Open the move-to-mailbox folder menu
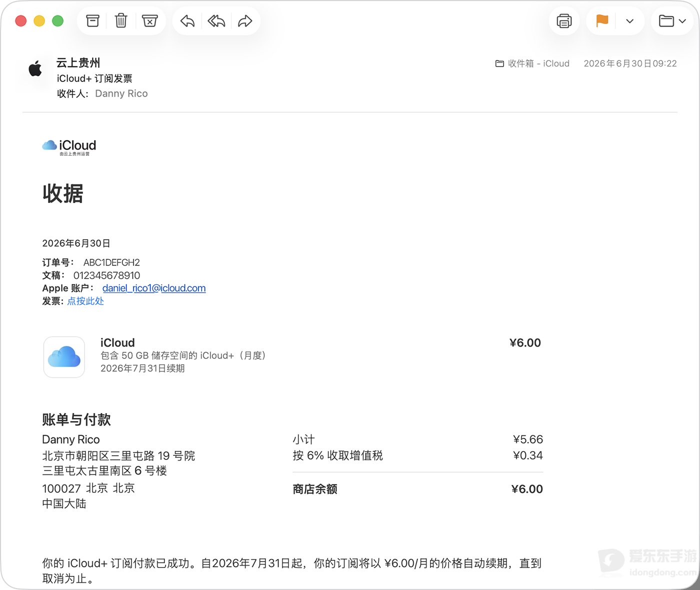The height and width of the screenshot is (590, 700). tap(672, 21)
